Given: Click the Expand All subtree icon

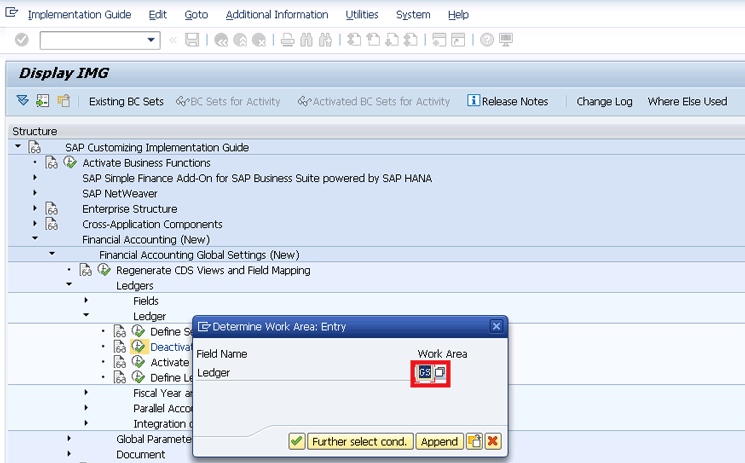Looking at the screenshot, I should tap(22, 101).
